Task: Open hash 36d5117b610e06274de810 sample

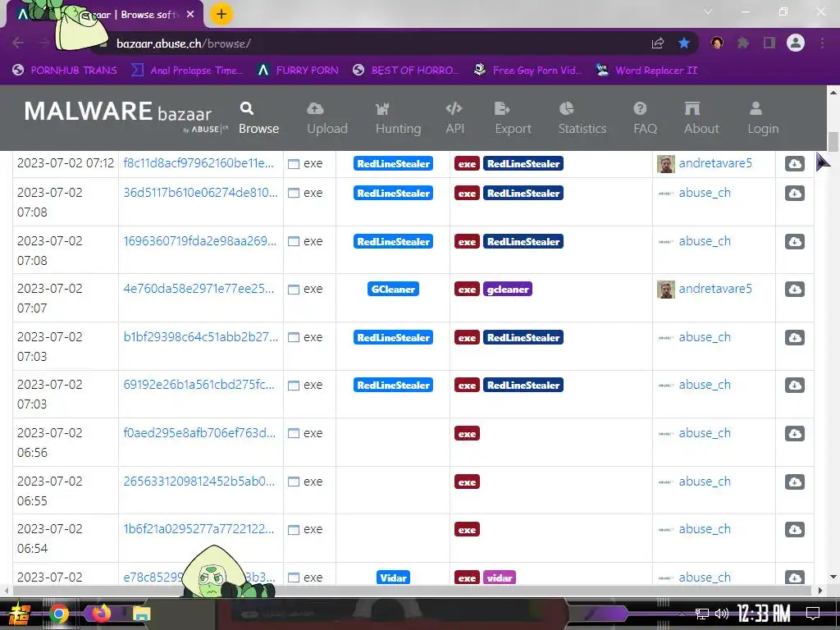Action: 200,192
